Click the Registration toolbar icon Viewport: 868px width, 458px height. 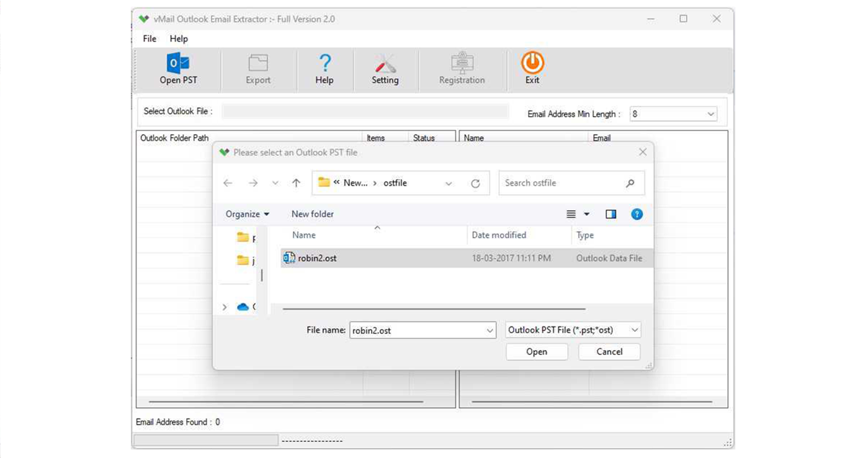pos(462,63)
